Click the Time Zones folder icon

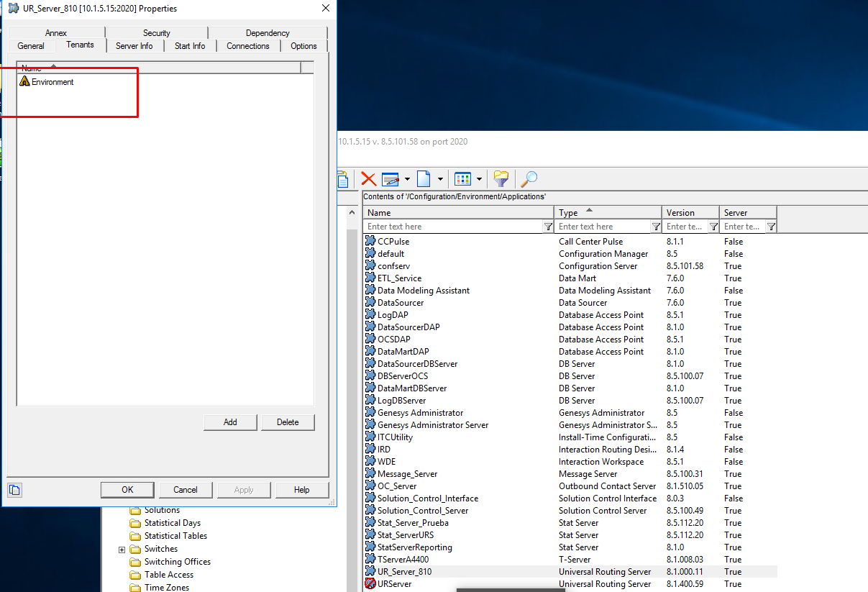135,588
